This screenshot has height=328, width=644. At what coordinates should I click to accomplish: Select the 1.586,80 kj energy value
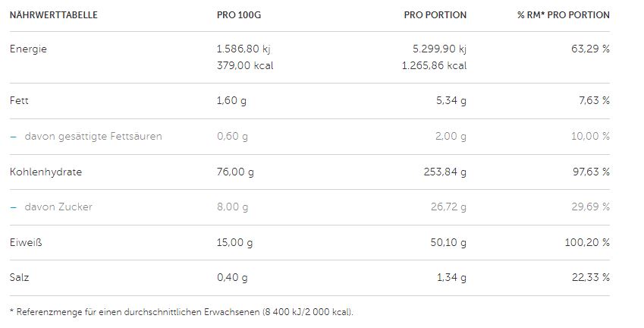[x=243, y=49]
